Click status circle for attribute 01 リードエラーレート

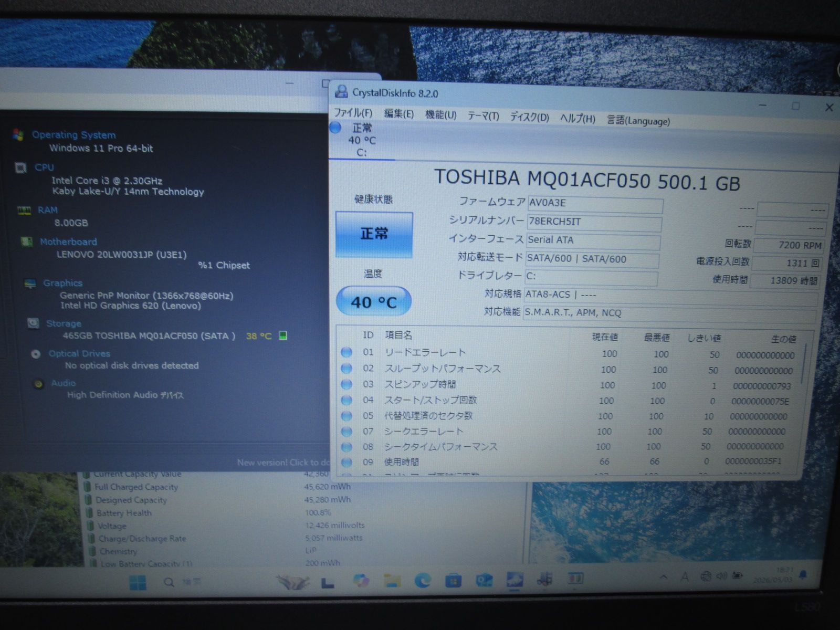click(346, 352)
